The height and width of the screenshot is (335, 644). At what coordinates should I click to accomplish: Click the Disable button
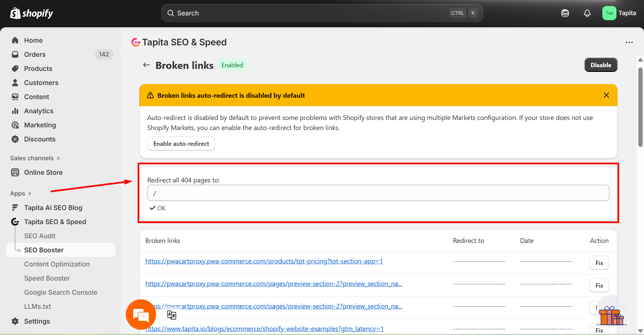tap(601, 65)
